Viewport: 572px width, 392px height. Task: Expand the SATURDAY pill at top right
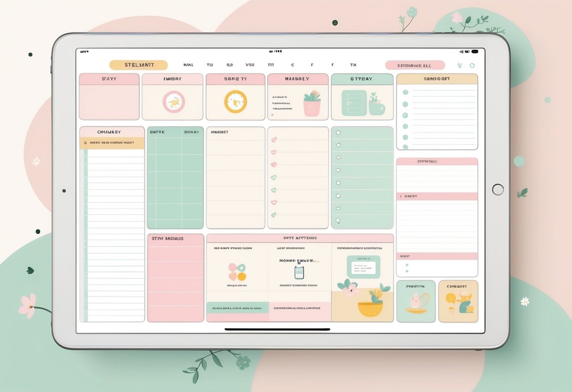[415, 65]
